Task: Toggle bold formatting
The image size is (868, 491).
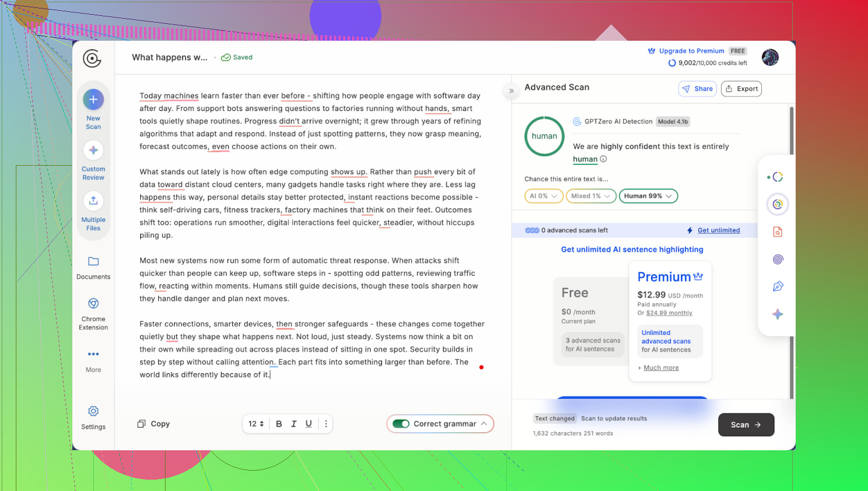Action: [279, 424]
